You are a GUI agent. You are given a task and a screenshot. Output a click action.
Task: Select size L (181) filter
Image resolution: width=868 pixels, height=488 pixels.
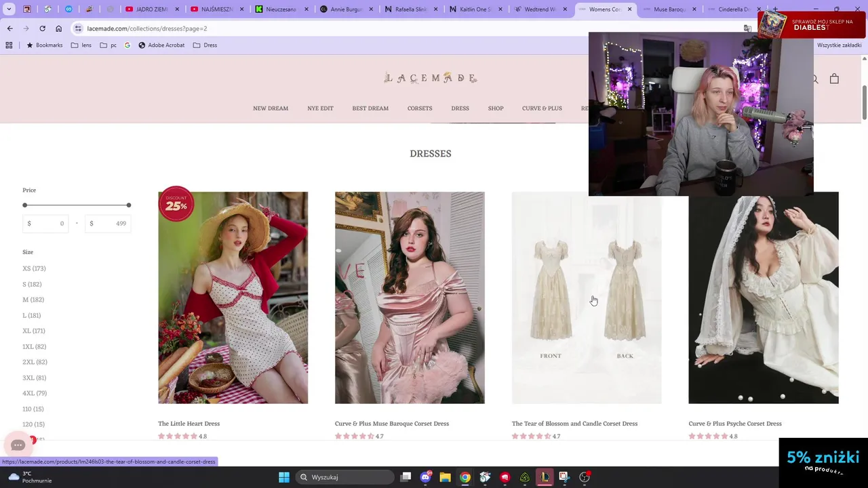tap(32, 315)
